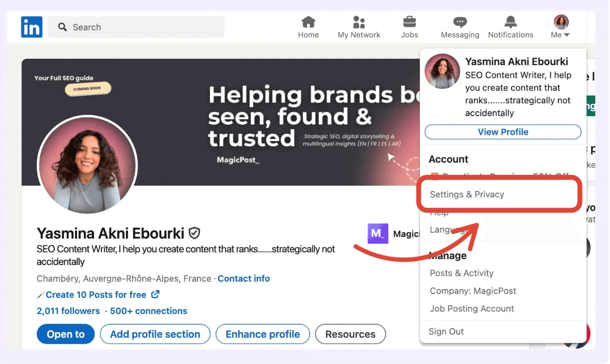Screen dimensions: 610x364
Task: Click the external link icon after Create 10 Posts
Action: point(155,294)
